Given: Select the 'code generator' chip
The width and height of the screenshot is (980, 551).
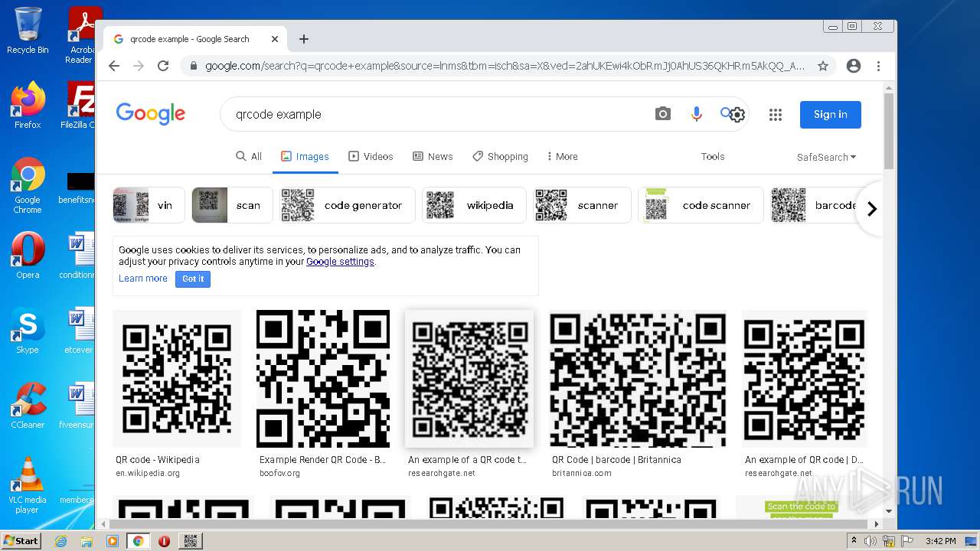Looking at the screenshot, I should (x=348, y=205).
